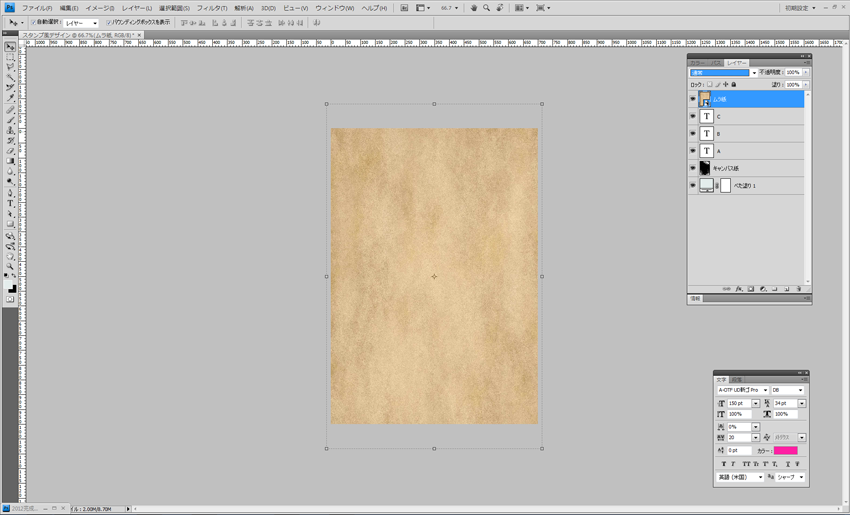Open the イメージ menu
Screen dimensions: 850x515
point(100,7)
